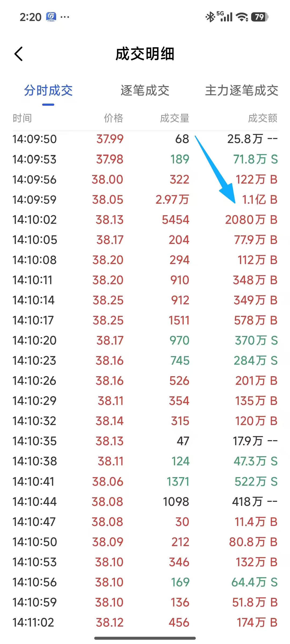Open the 主力逐笔成交 tab
290x644 pixels.
click(x=242, y=90)
